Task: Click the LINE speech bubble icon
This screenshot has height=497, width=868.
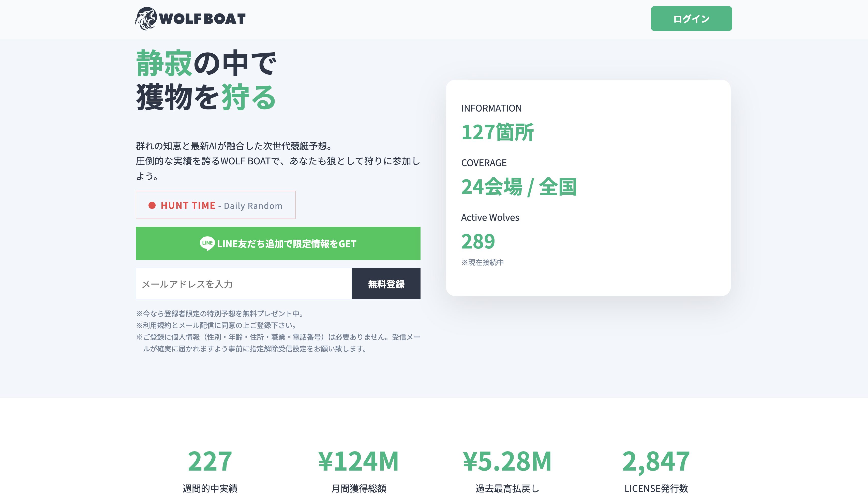Action: 207,243
